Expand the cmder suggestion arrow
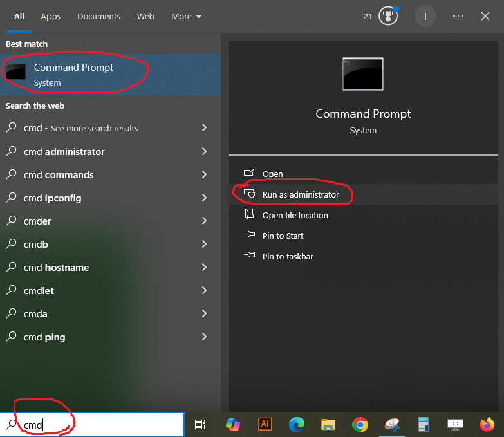The image size is (504, 437). (x=205, y=221)
